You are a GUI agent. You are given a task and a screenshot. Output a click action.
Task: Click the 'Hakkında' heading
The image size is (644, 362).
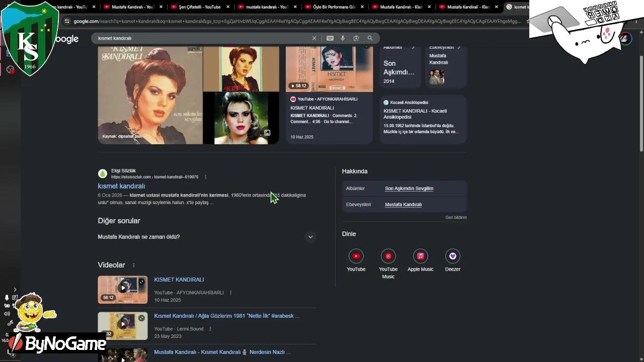tap(355, 171)
